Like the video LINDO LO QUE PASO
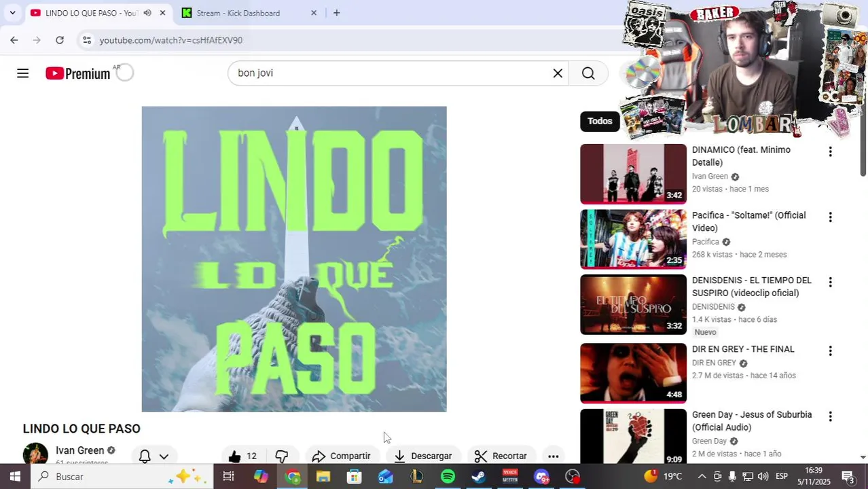868x489 pixels. [242, 456]
